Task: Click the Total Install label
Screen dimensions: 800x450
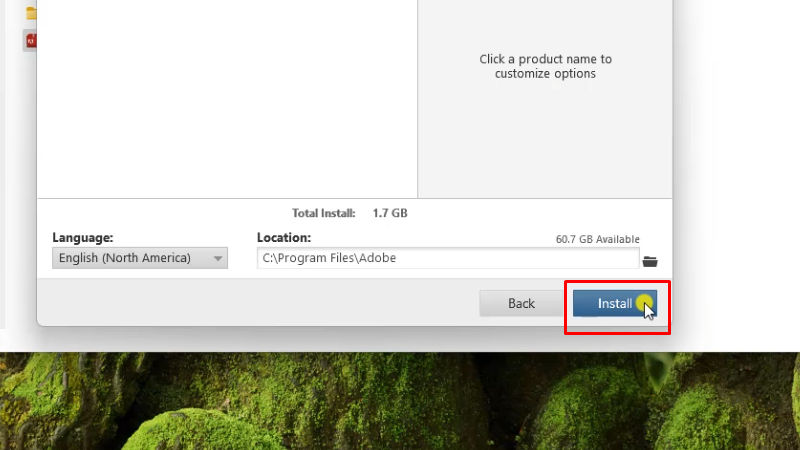Action: [323, 213]
